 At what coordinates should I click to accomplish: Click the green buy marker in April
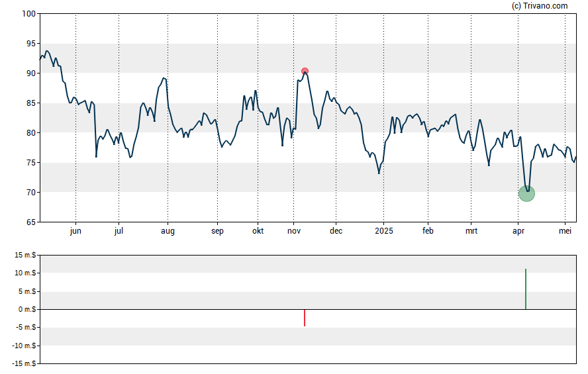tap(526, 194)
